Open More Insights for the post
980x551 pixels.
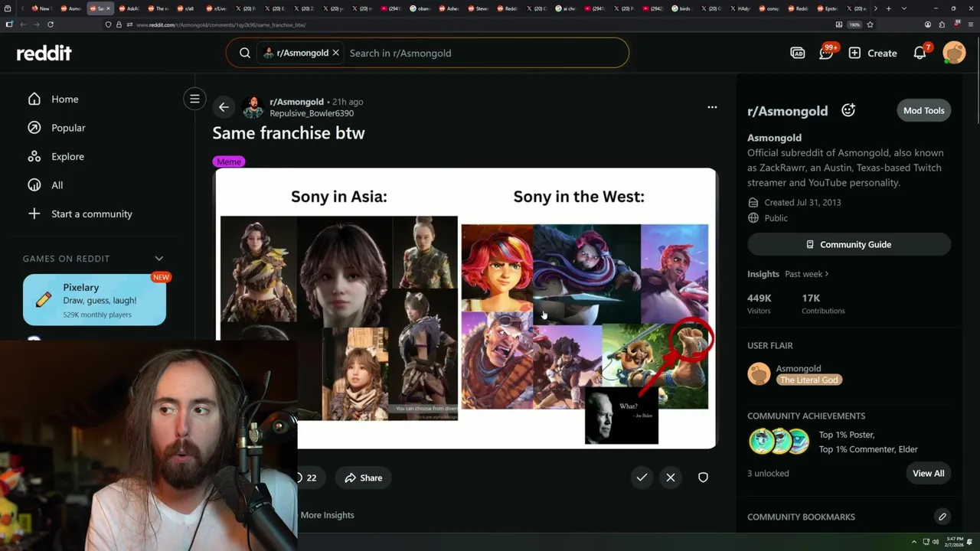[327, 515]
